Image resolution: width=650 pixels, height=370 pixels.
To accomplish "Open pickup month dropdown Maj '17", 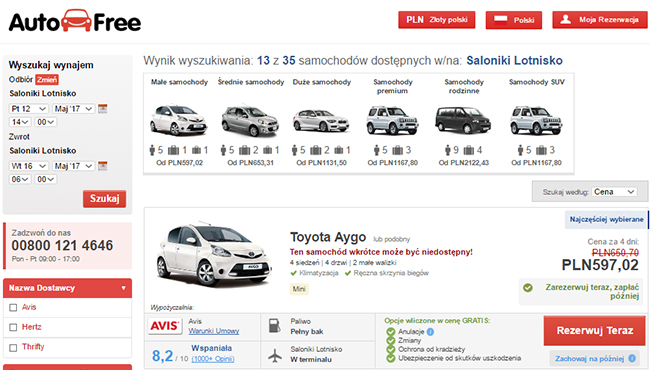I will (x=73, y=109).
